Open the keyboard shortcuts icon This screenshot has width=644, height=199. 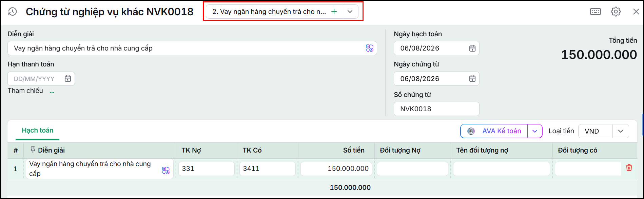[x=596, y=12]
